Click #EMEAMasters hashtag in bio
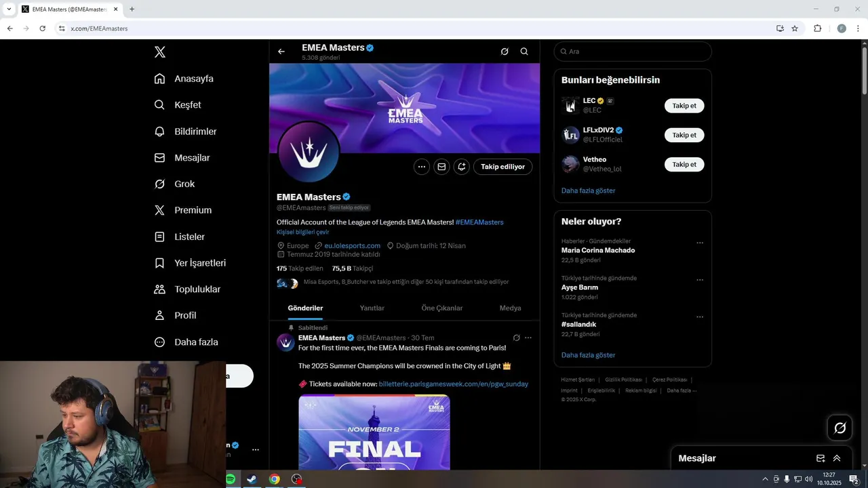 coord(479,222)
